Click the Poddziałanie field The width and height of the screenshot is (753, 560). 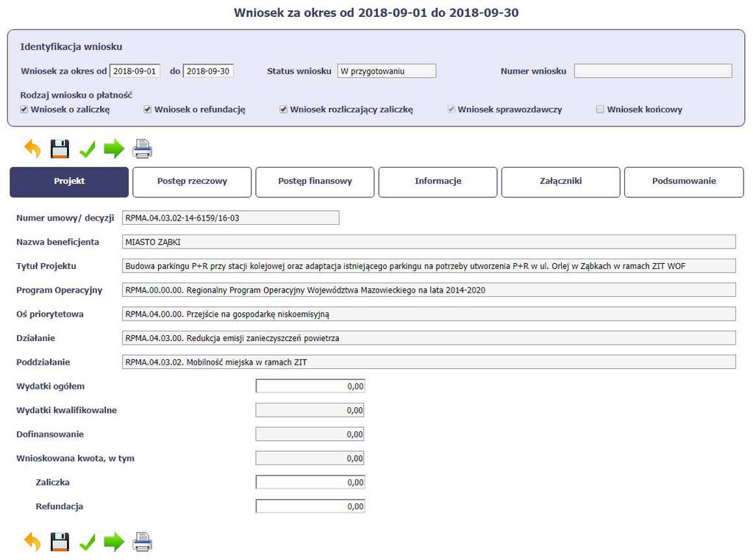click(x=429, y=362)
